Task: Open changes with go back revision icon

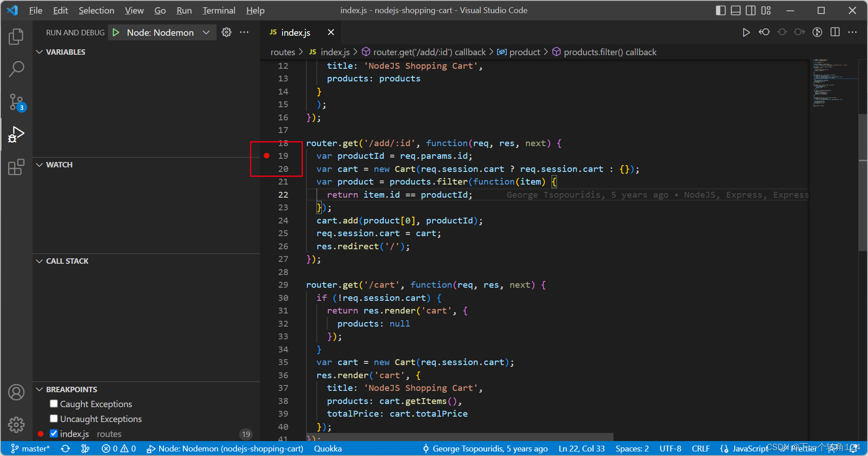Action: [764, 32]
